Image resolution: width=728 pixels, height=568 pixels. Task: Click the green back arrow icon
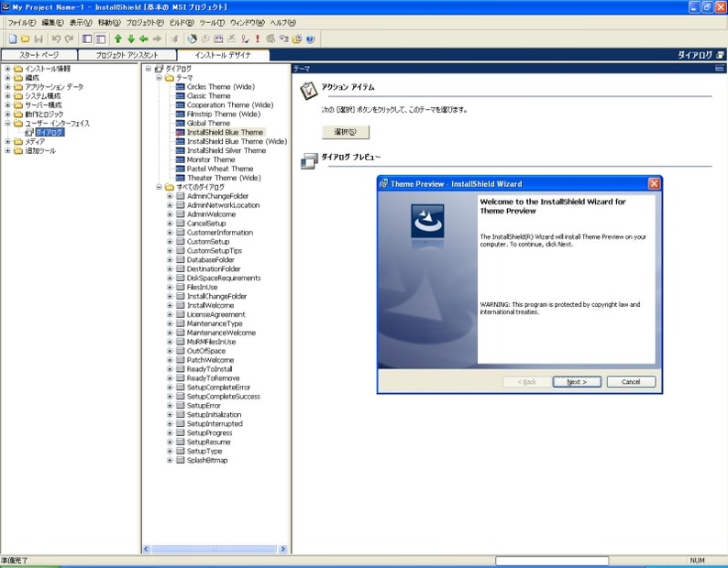click(x=144, y=39)
